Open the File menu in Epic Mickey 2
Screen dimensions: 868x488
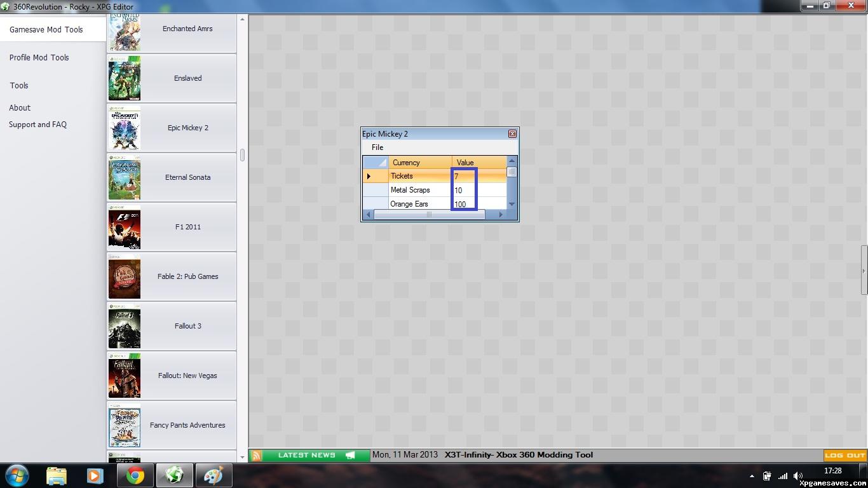pos(377,147)
